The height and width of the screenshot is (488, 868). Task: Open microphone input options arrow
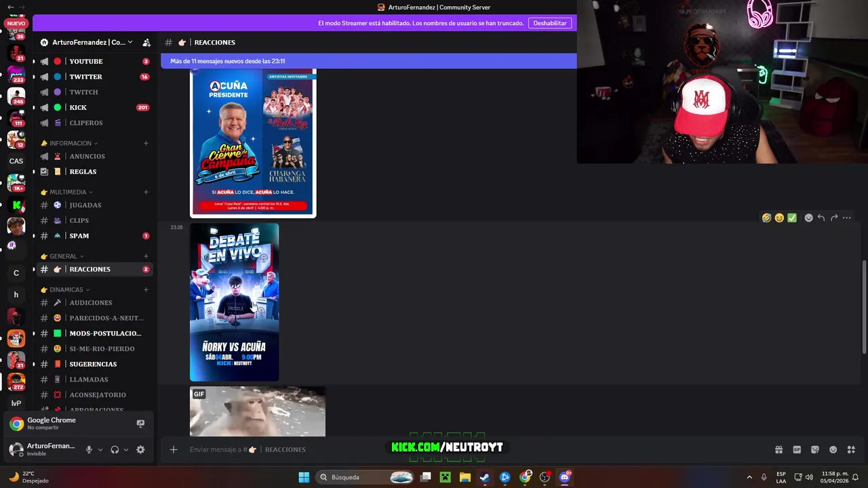coord(100,449)
